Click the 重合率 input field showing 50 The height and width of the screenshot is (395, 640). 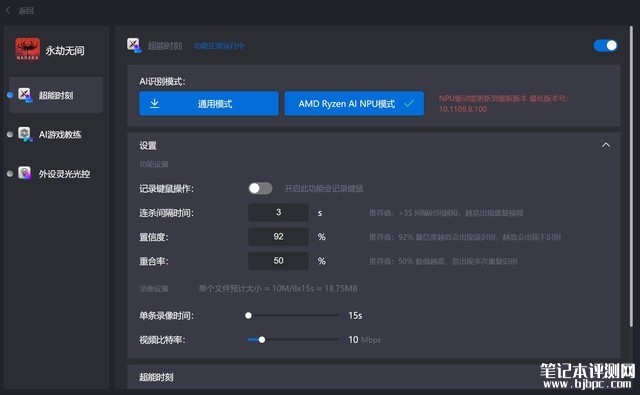pos(278,261)
